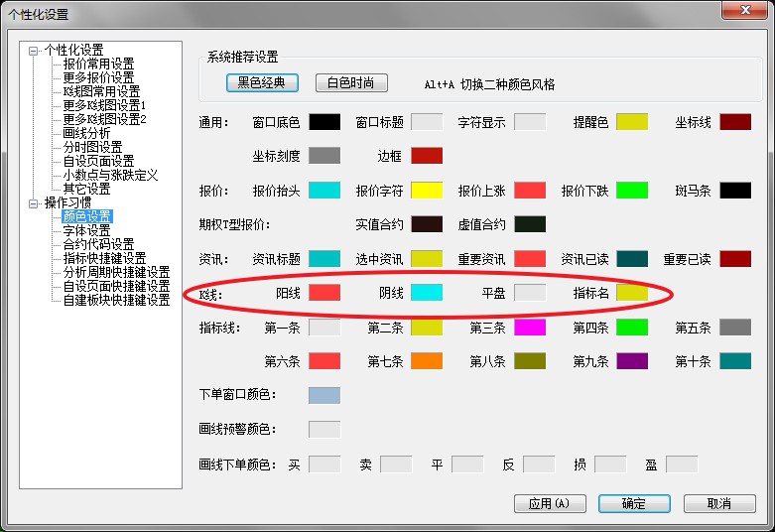775x532 pixels.
Task: Select 指标快捷键设置 tree entry
Action: coord(104,259)
